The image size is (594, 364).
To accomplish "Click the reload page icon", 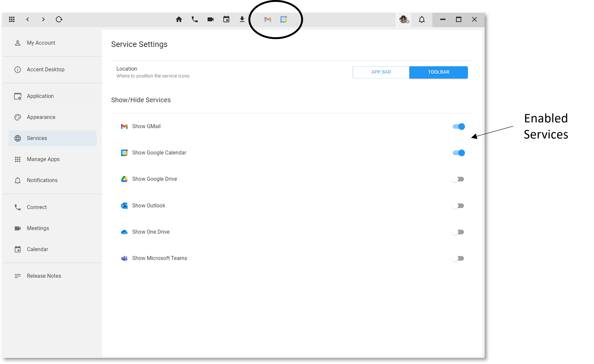I will click(59, 19).
